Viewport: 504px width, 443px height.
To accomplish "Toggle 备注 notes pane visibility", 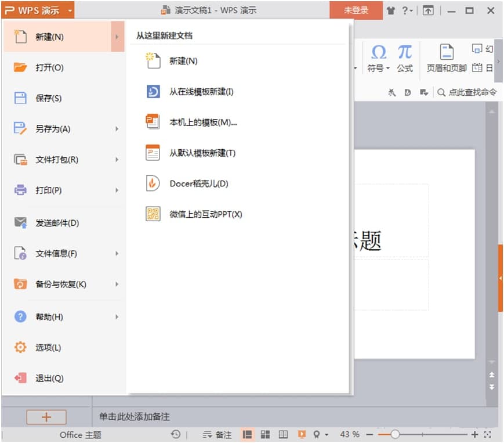I will [220, 434].
